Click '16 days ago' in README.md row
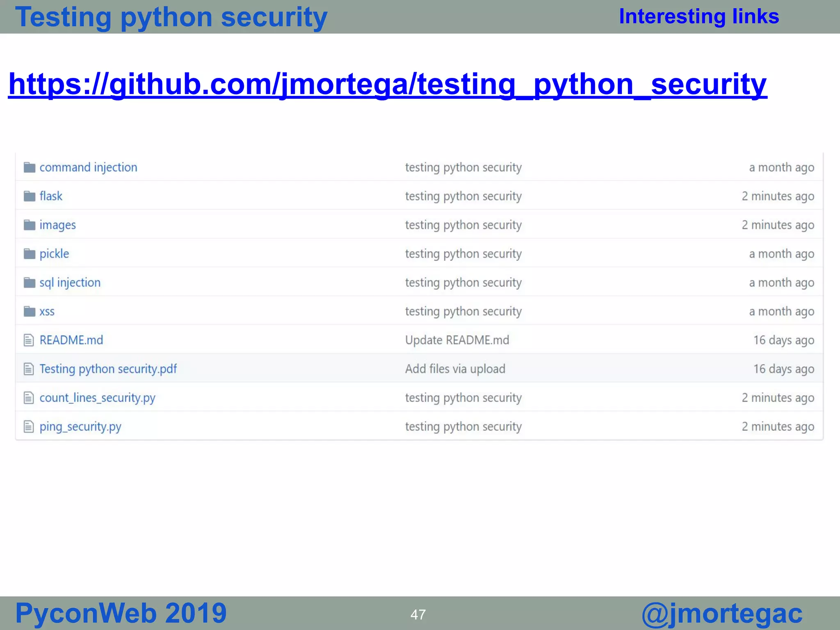This screenshot has width=840, height=630. (784, 340)
